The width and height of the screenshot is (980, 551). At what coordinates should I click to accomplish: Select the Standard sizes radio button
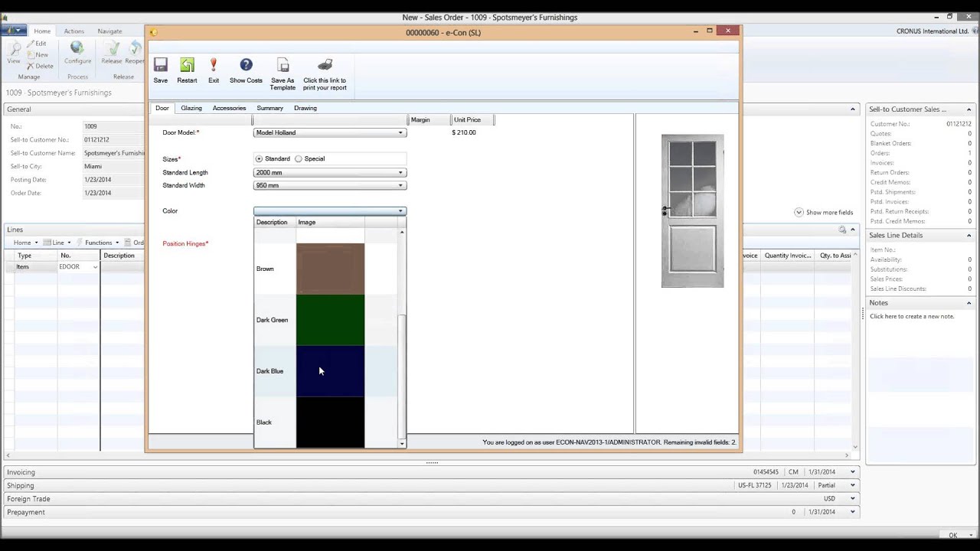259,159
